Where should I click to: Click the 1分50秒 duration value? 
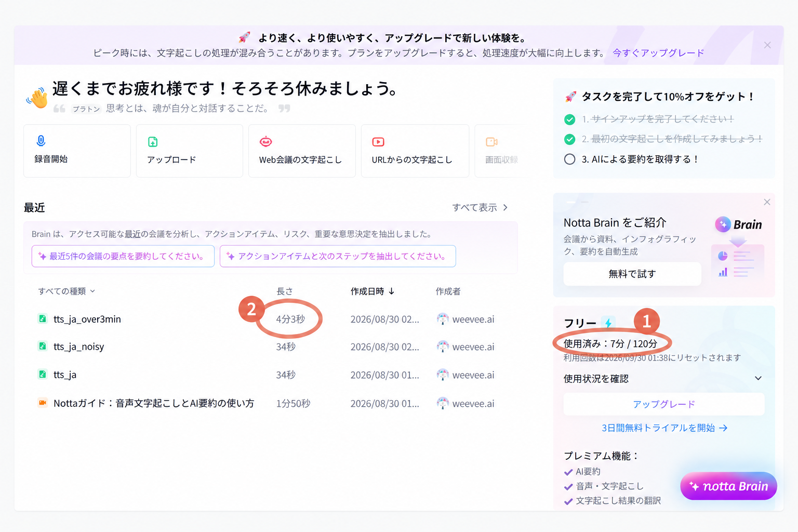pos(293,403)
